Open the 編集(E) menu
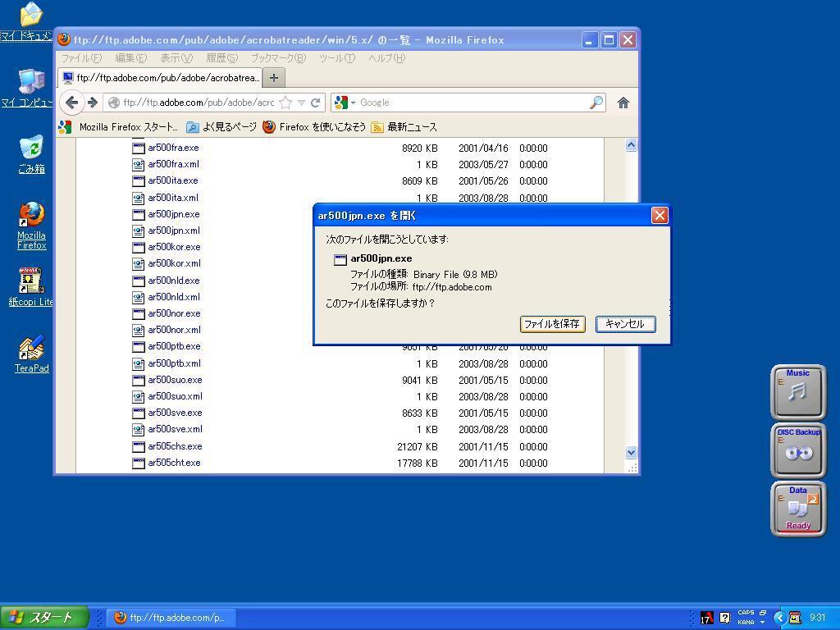Image resolution: width=840 pixels, height=630 pixels. click(130, 58)
